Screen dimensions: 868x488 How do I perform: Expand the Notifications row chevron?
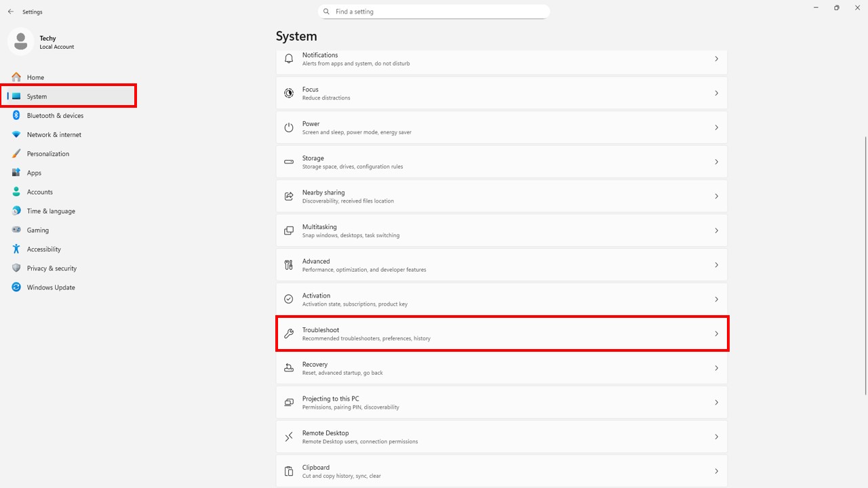pos(716,59)
